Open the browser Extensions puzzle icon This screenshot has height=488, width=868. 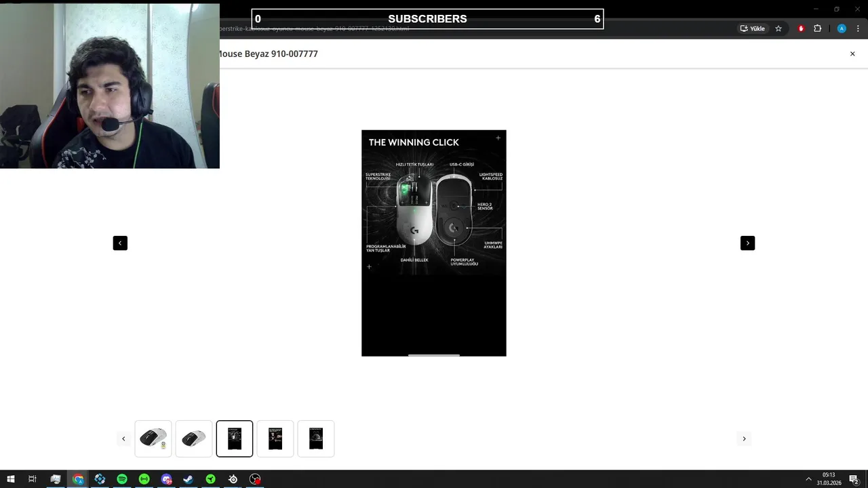click(817, 28)
